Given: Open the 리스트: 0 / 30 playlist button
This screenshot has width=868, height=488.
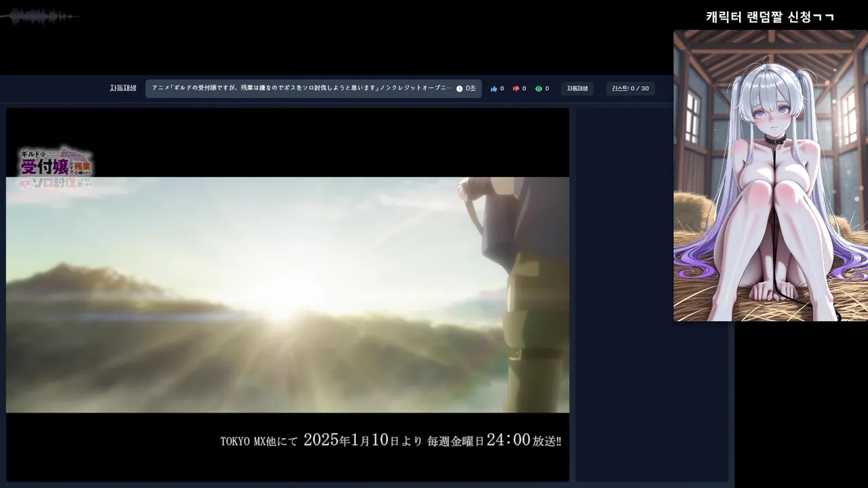Looking at the screenshot, I should click(630, 89).
